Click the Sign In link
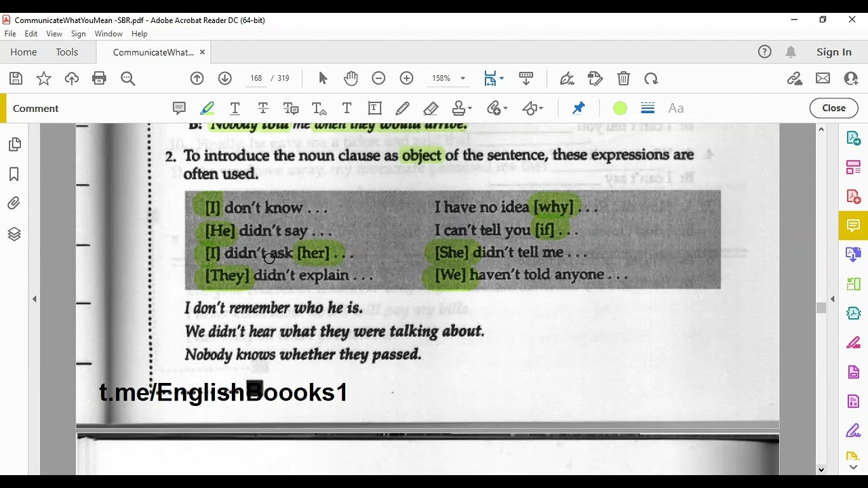The height and width of the screenshot is (488, 868). tap(834, 52)
